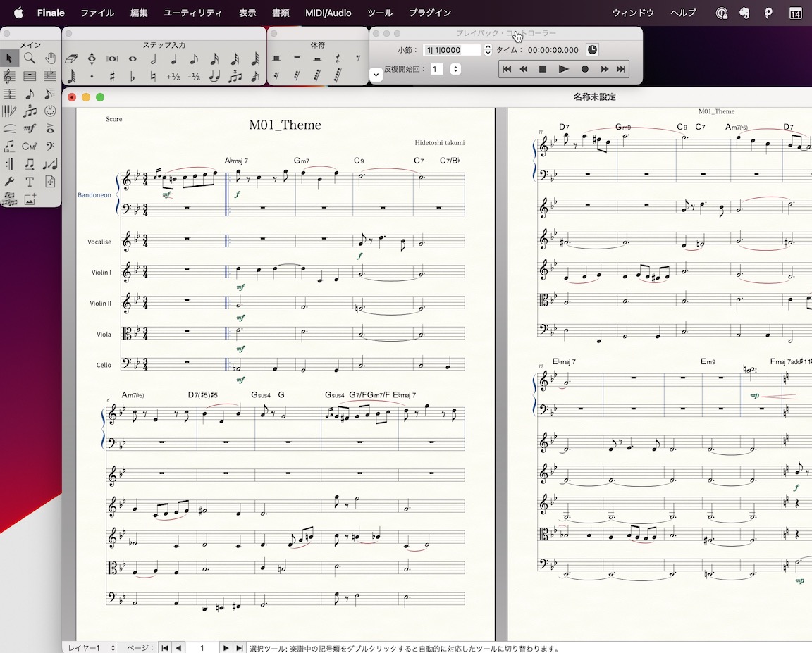Toggle the sharp accidental
The width and height of the screenshot is (812, 653).
(112, 77)
